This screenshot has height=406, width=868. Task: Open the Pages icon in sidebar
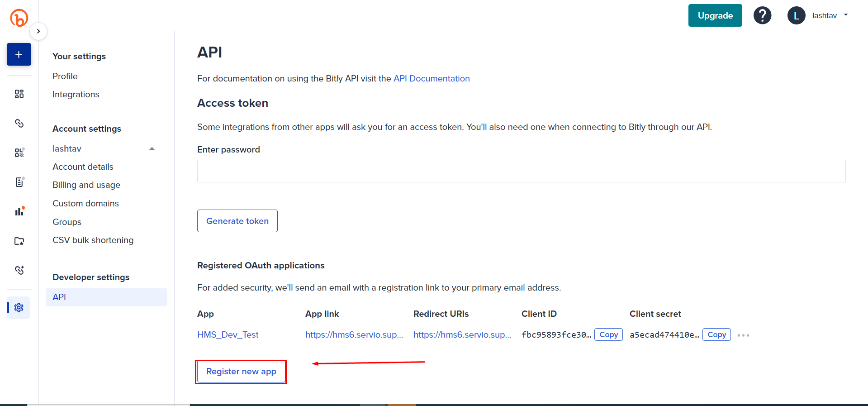(x=19, y=182)
